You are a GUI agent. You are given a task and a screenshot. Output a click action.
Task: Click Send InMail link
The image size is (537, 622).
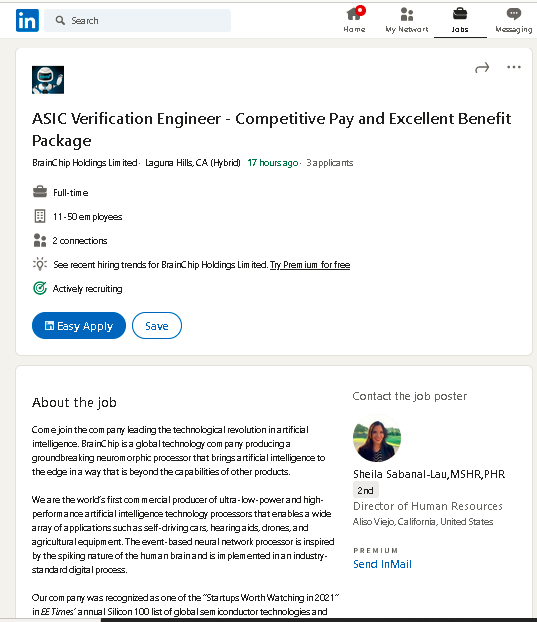pyautogui.click(x=382, y=564)
